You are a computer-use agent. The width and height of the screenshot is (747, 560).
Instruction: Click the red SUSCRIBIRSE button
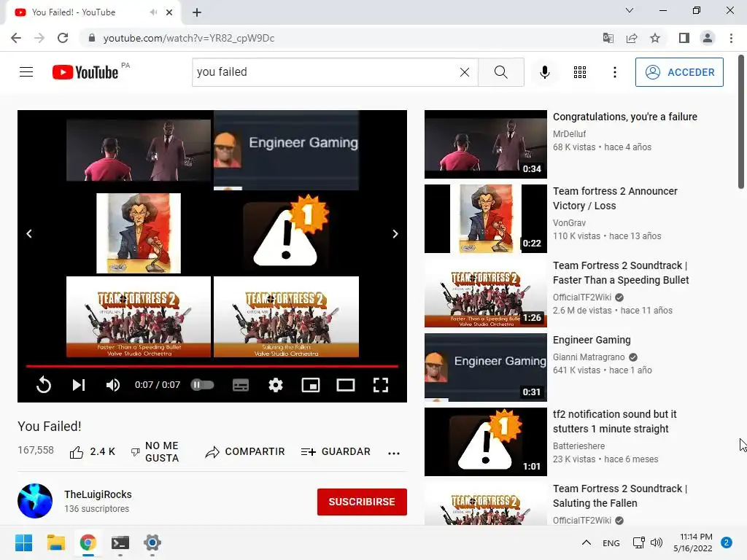coord(362,502)
